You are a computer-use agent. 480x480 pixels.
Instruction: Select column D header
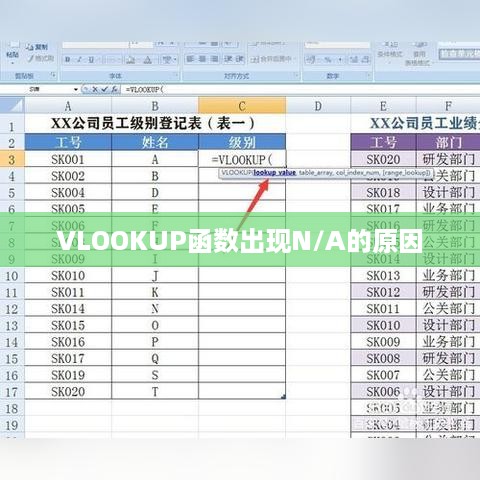pyautogui.click(x=318, y=106)
